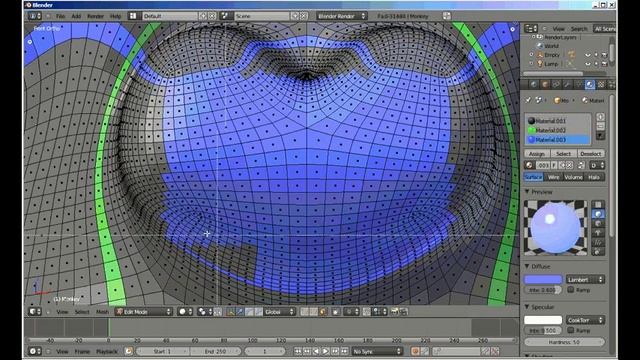The image size is (640, 360).
Task: Open the Add menu
Action: coord(76,16)
